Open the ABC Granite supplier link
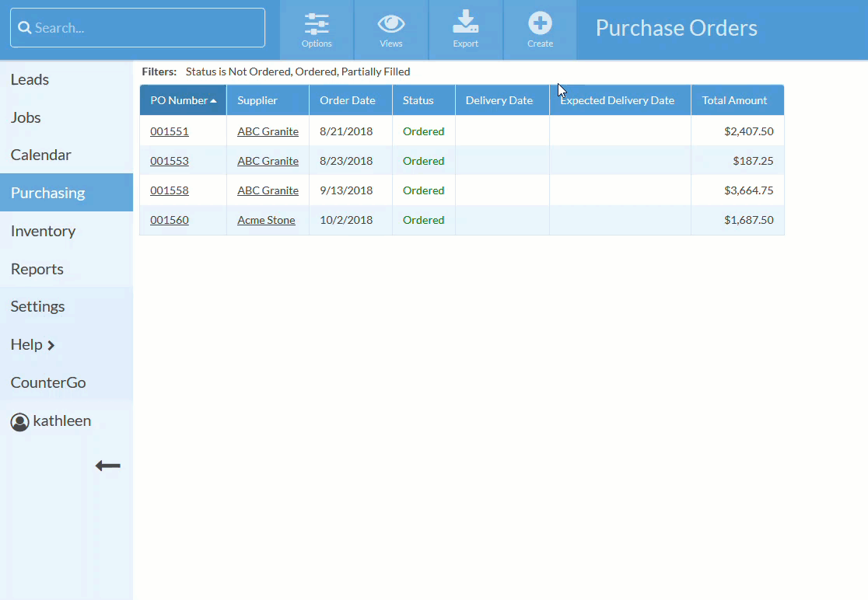The width and height of the screenshot is (868, 600). (x=268, y=131)
